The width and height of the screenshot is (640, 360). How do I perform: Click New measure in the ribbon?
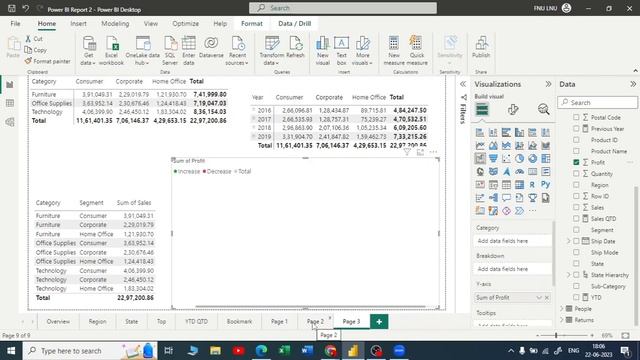coord(394,51)
